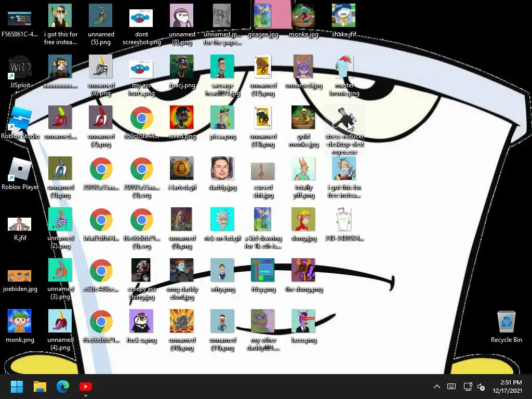Open the touch keyboard tray icon
The width and height of the screenshot is (532, 399).
451,387
